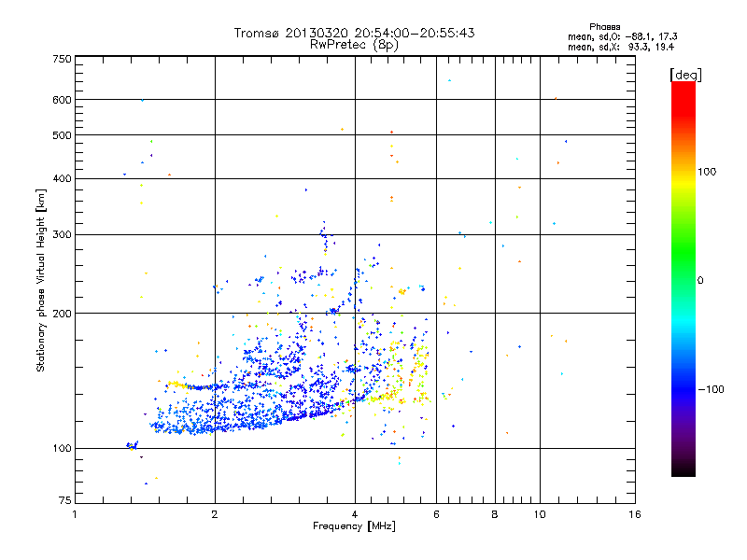
Task: Click the color bar tick label '-100'
Action: pos(711,389)
